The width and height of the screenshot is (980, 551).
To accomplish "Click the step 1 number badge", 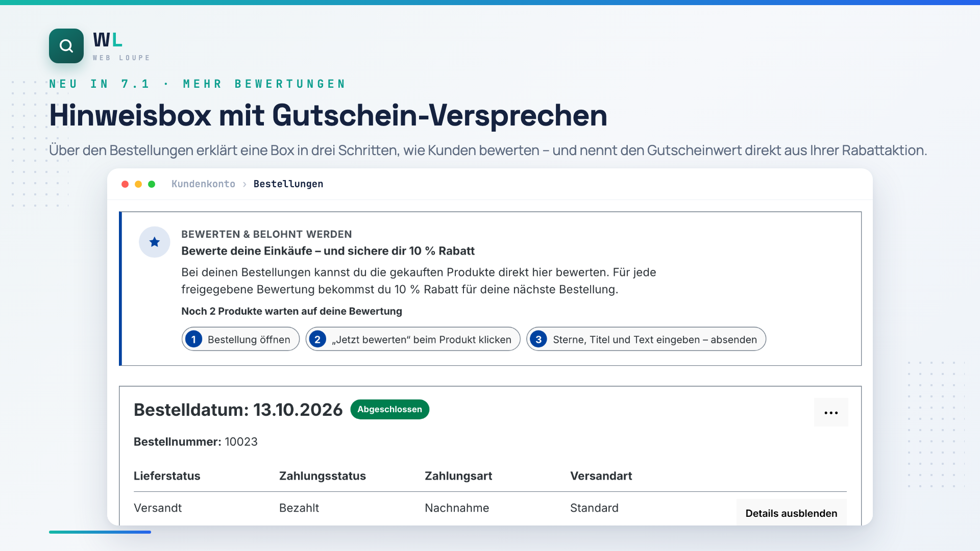I will (194, 339).
